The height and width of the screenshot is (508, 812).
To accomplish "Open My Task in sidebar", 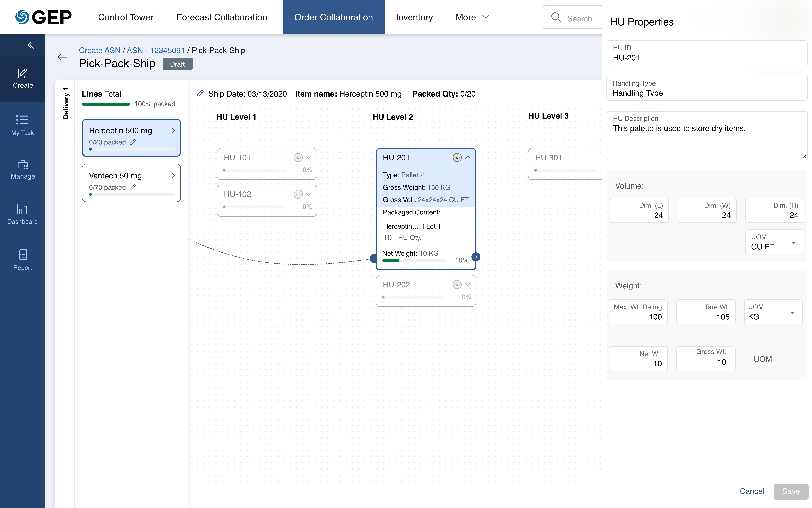I will pyautogui.click(x=22, y=125).
